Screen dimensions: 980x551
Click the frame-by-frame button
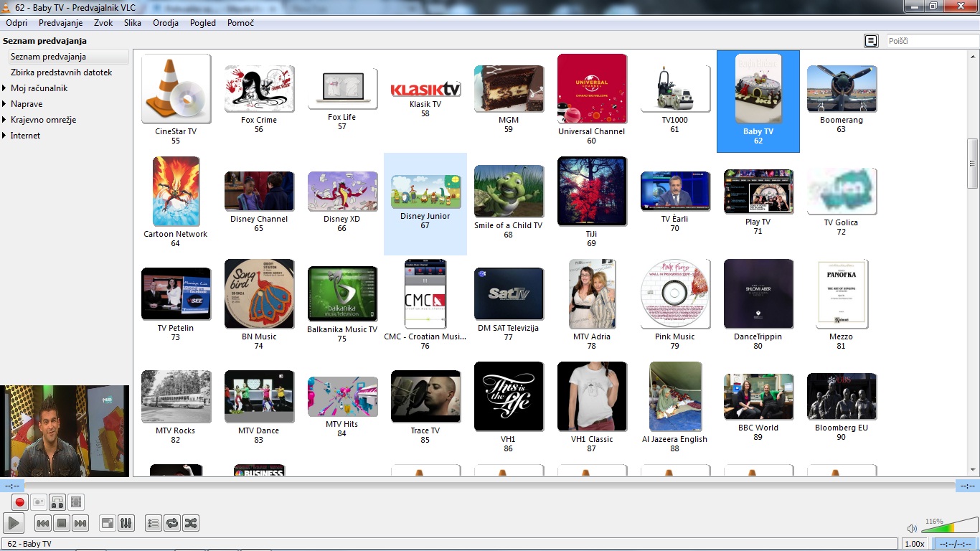pos(76,502)
